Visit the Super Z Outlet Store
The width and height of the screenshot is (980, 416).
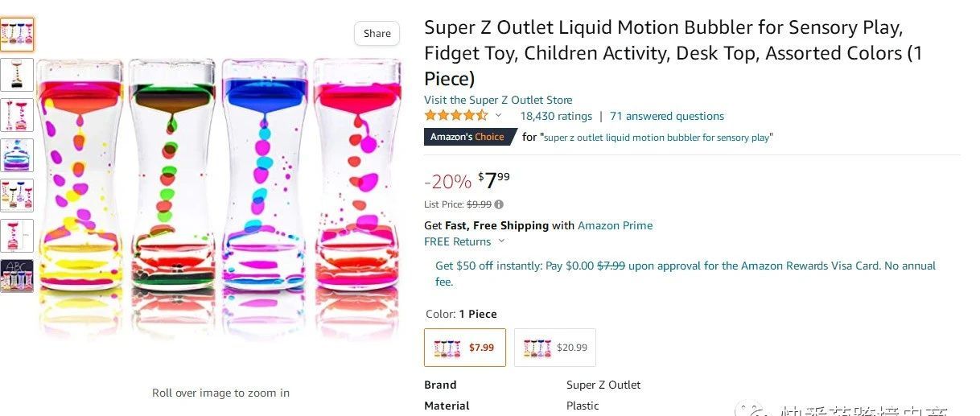pos(498,100)
